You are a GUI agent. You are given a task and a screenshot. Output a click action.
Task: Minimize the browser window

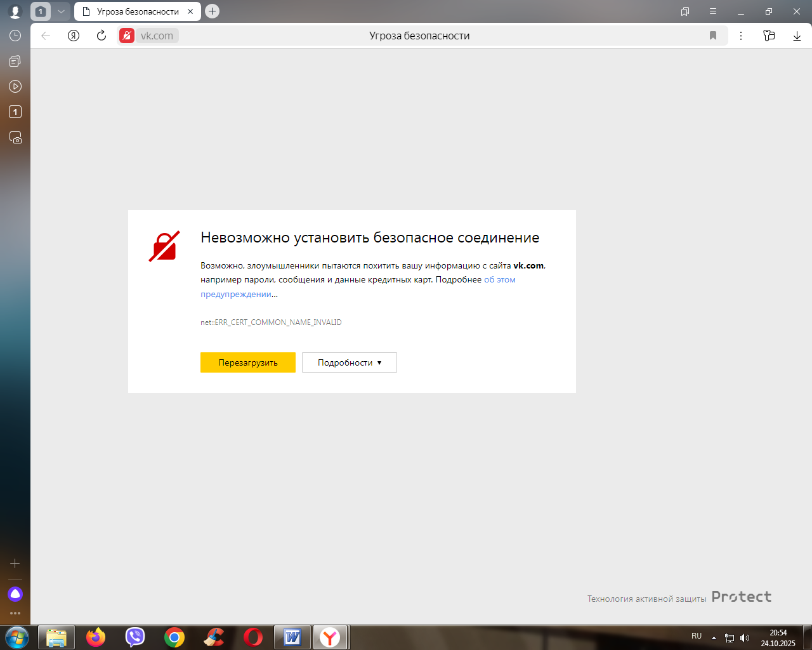pos(741,11)
